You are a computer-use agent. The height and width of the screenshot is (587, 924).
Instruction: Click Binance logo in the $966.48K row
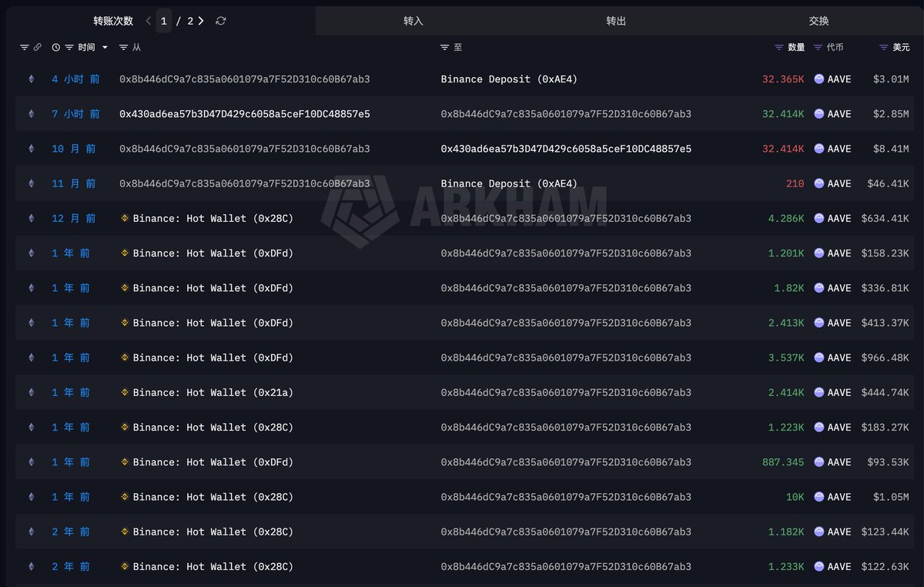[x=125, y=357]
